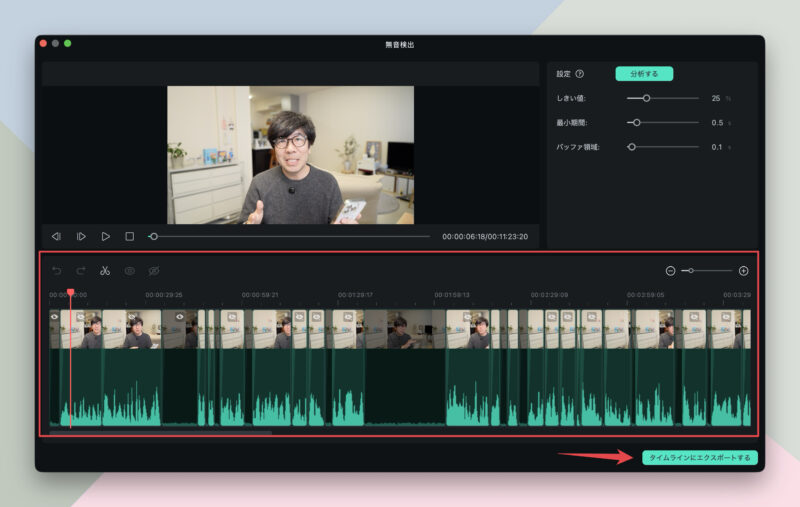Screen dimensions: 800x507
Task: Click the redo arrow in timeline toolbar
Action: coord(80,271)
